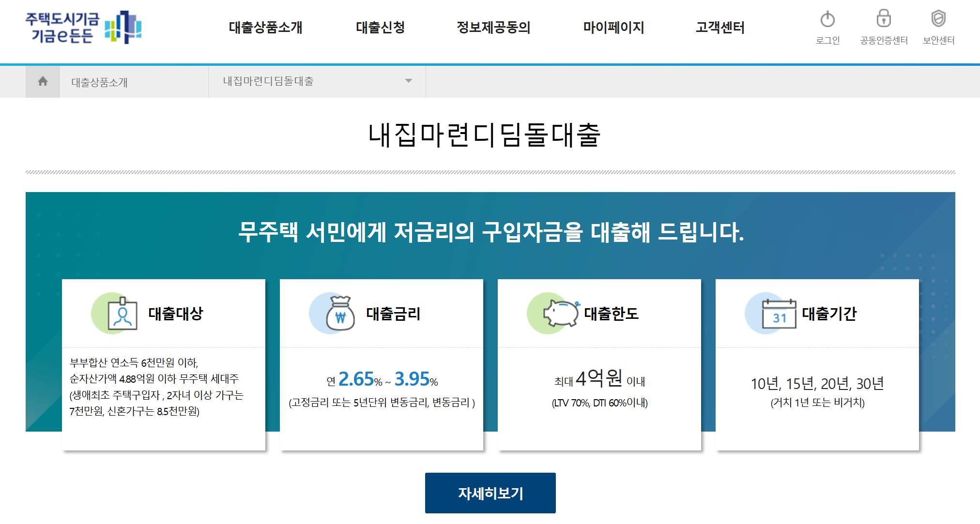Expand the loan product selector dropdown arrow
Image resolution: width=980 pixels, height=524 pixels.
click(409, 81)
